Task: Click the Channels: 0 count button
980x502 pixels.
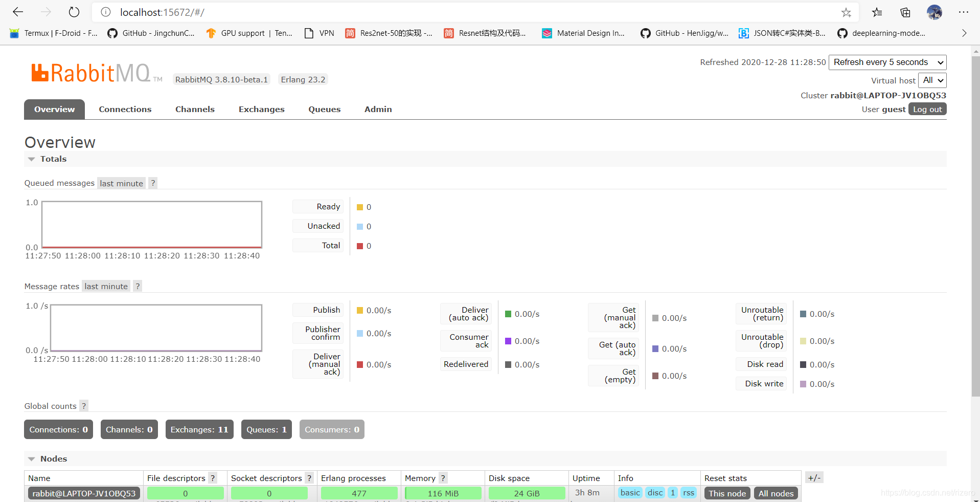Action: pyautogui.click(x=129, y=429)
